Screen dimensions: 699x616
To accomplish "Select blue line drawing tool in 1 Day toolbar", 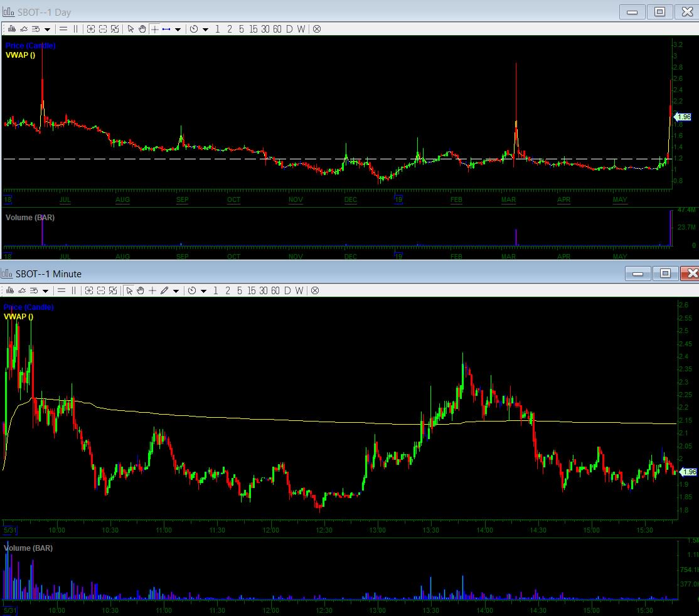I will point(166,29).
